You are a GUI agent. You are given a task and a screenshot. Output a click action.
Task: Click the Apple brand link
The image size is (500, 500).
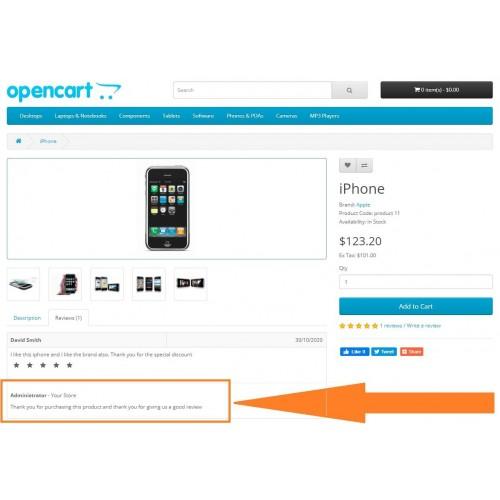(362, 205)
